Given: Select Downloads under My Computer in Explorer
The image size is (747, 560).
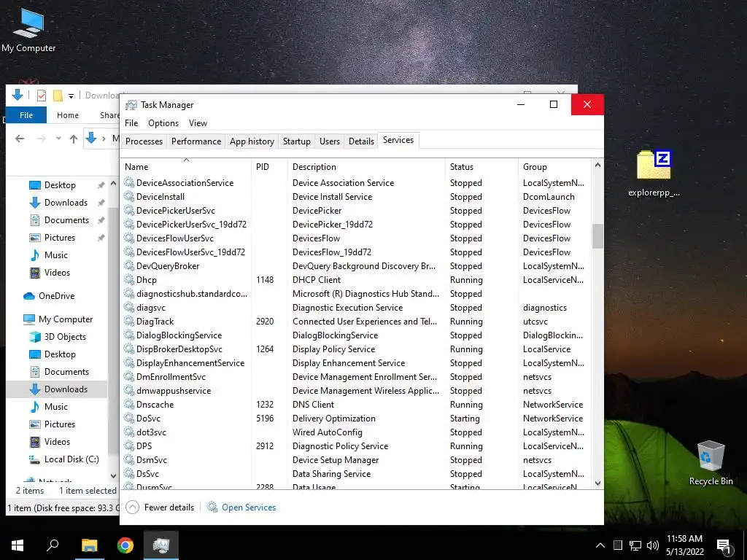Looking at the screenshot, I should pyautogui.click(x=66, y=389).
